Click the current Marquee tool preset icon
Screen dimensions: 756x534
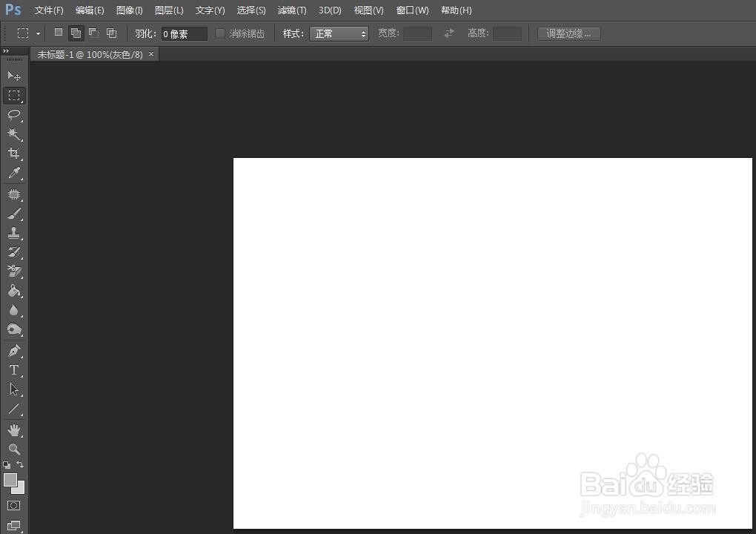tap(23, 33)
